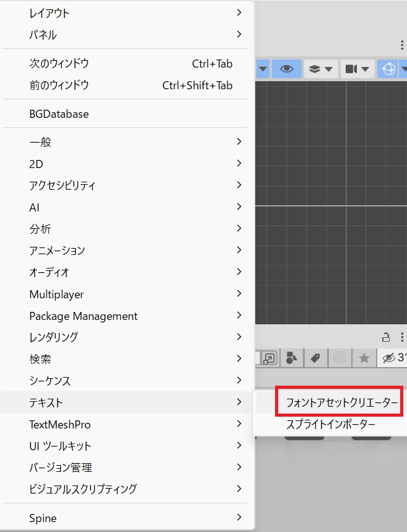Select the レンダリング menu item
Viewport: 407px width, 532px height.
[125, 337]
